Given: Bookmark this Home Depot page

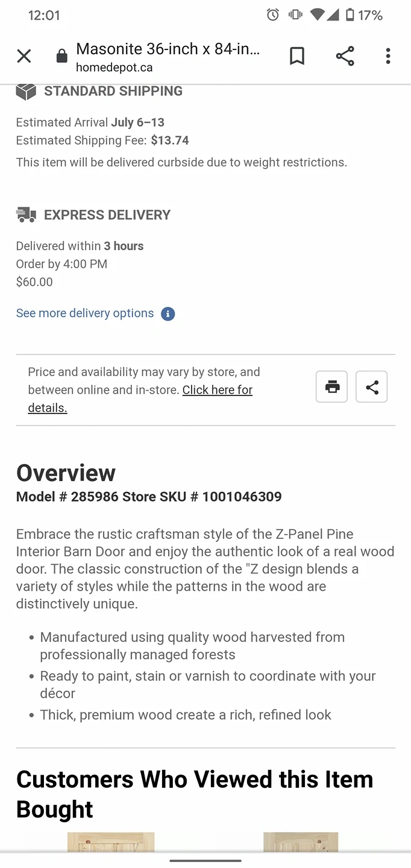Looking at the screenshot, I should 297,56.
